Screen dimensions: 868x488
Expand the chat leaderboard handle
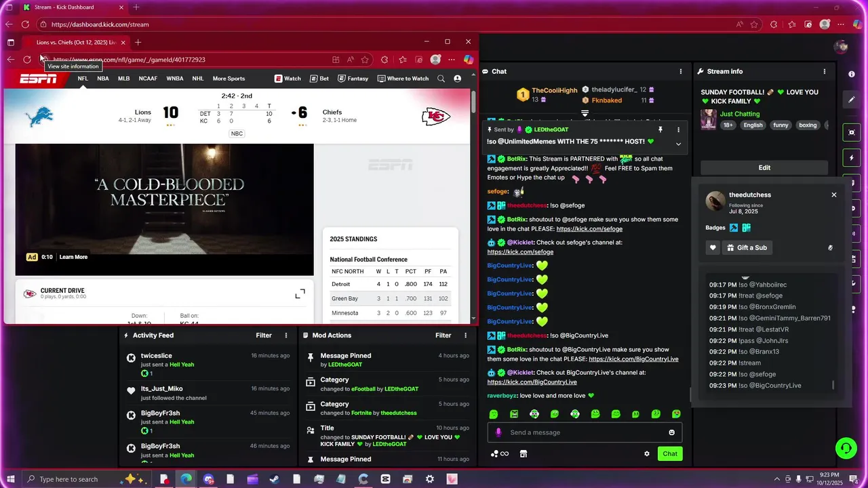pyautogui.click(x=585, y=113)
